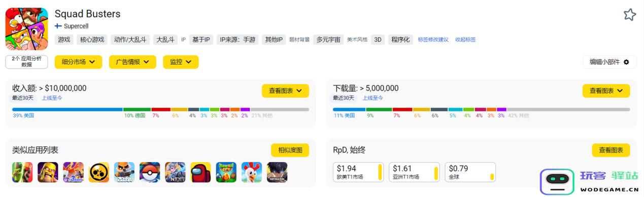Screen dimensions: 644x197
Task: Click the 下载量: > 5,000,000 heading
Action: (365, 88)
